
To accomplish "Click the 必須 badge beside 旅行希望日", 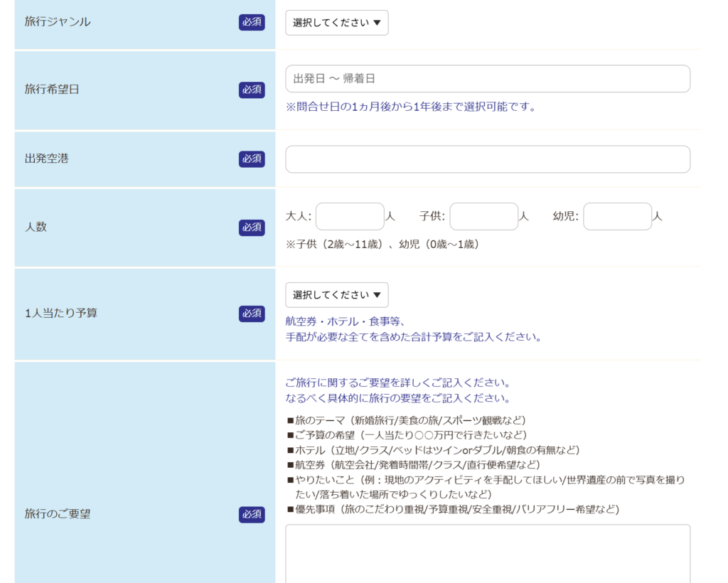I will [x=252, y=90].
